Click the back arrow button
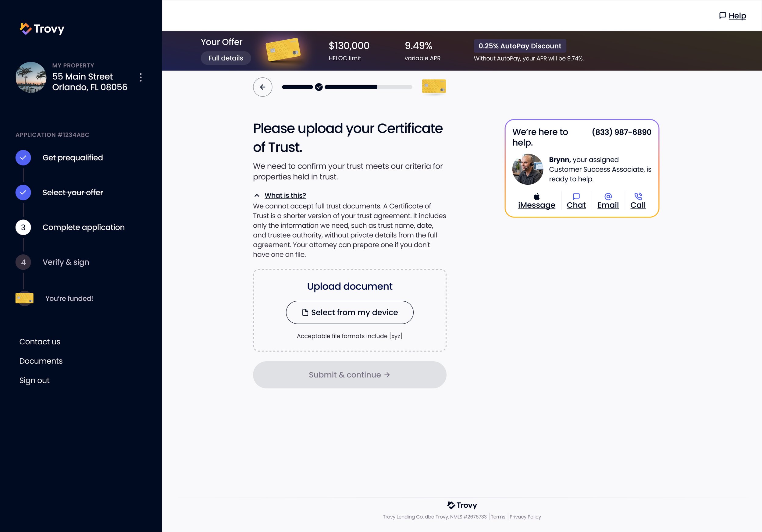 click(262, 87)
